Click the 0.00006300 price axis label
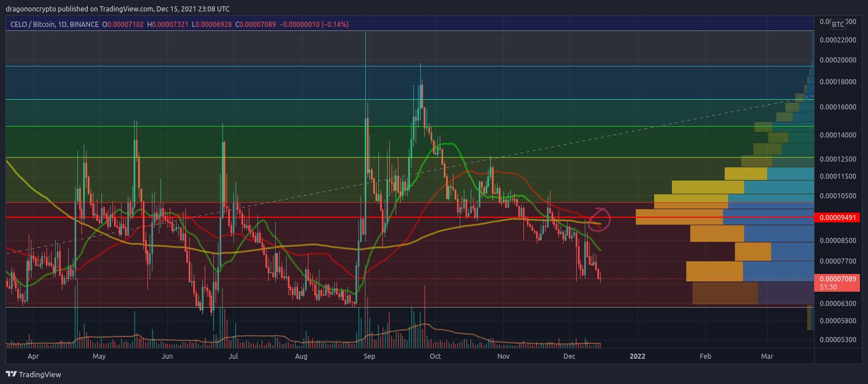Image resolution: width=868 pixels, height=384 pixels. (838, 304)
